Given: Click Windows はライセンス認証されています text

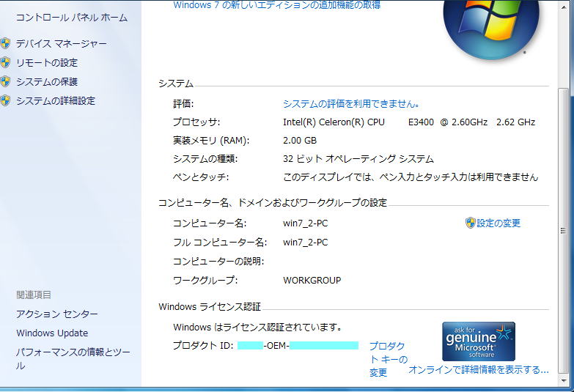Looking at the screenshot, I should (x=257, y=328).
